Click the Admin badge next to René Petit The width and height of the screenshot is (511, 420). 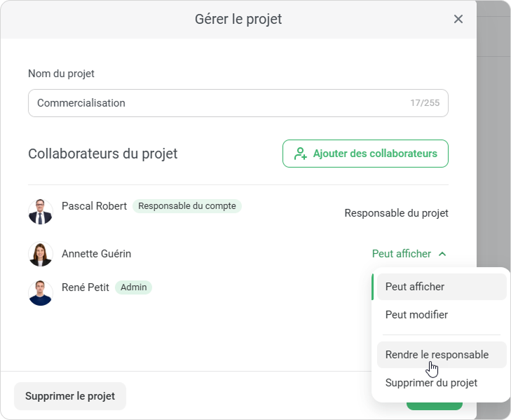(x=133, y=287)
